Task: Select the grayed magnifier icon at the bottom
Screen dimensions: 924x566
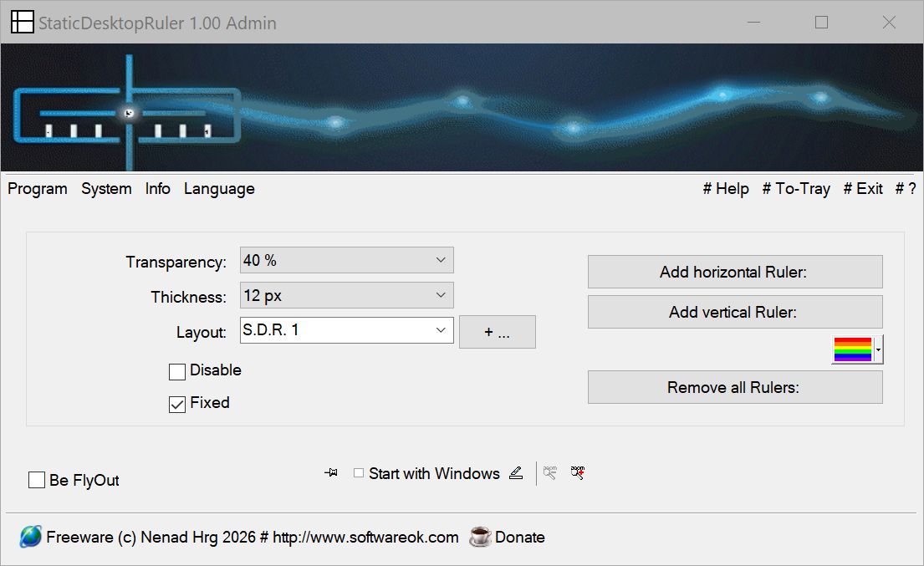Action: [x=549, y=472]
